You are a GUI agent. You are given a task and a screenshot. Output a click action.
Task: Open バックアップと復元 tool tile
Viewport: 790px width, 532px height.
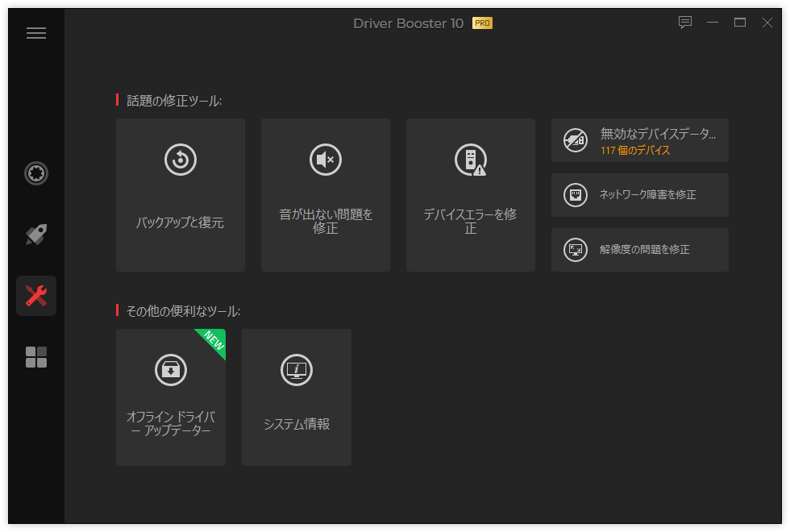pos(181,195)
